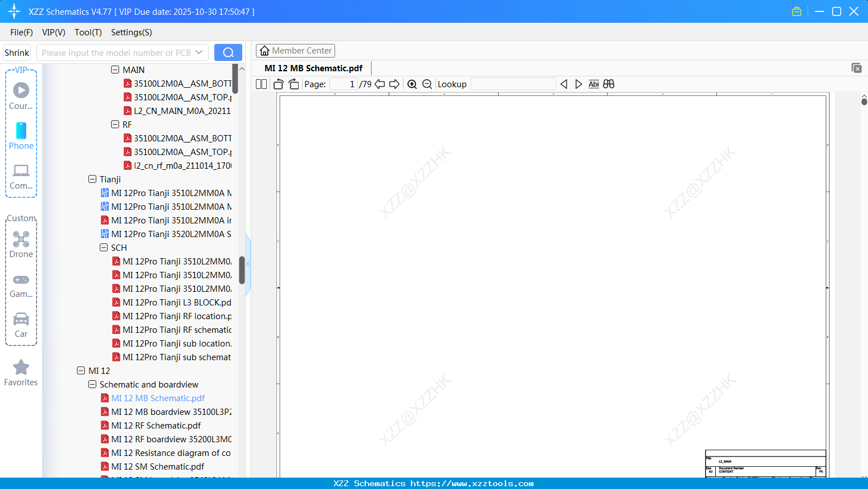Open the Favorites star panel
868x489 pixels.
click(21, 372)
